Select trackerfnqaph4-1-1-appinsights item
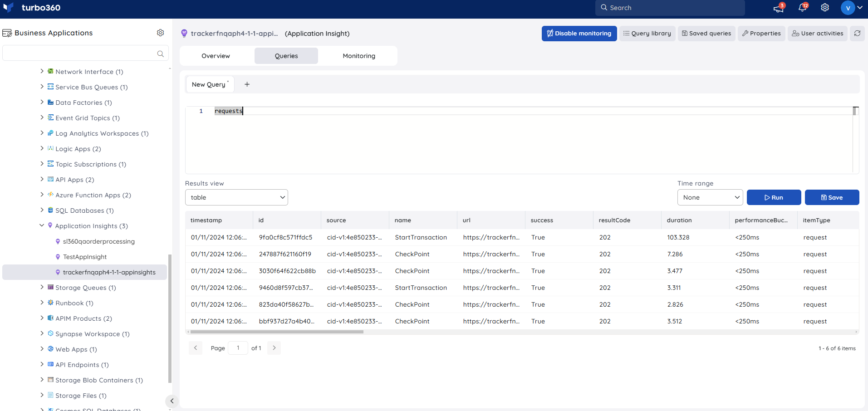Screen dimensions: 868x411 pos(84,272)
